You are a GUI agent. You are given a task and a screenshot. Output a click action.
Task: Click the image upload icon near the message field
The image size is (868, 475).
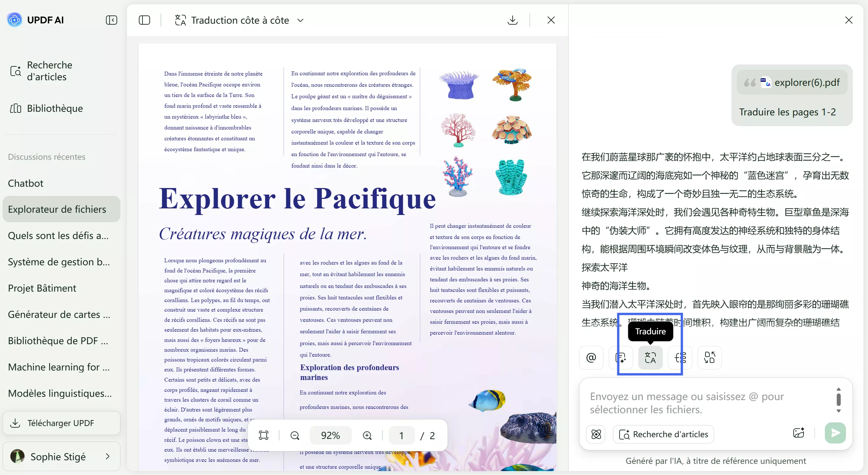[x=799, y=433]
